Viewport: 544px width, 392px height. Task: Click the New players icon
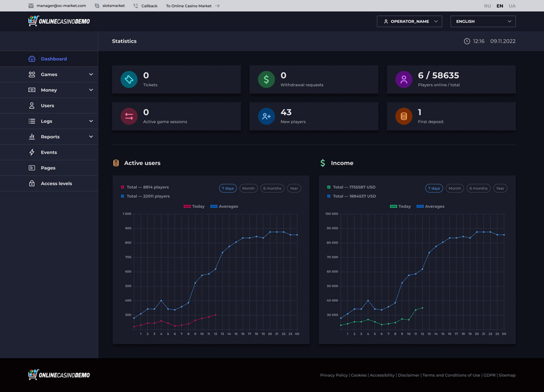[266, 116]
